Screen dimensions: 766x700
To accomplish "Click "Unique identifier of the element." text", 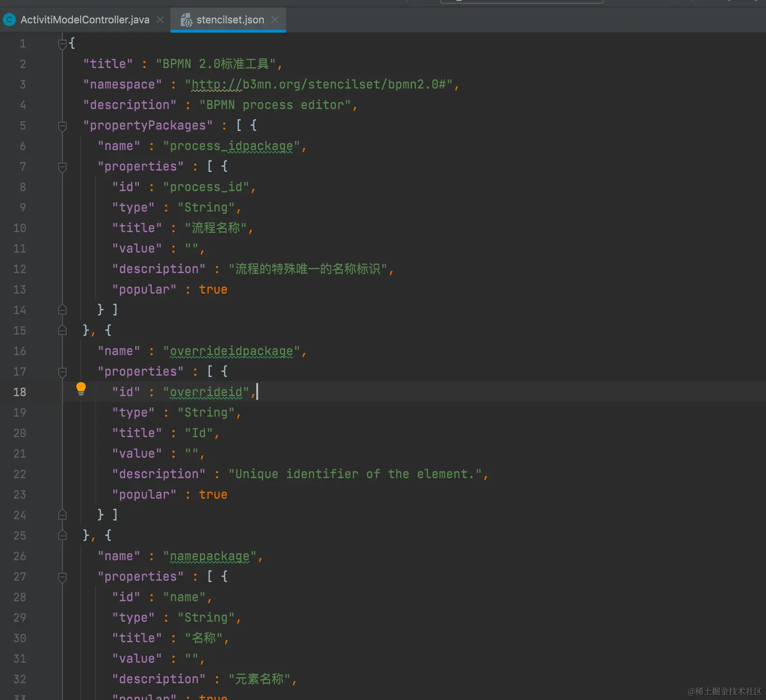I will point(355,474).
